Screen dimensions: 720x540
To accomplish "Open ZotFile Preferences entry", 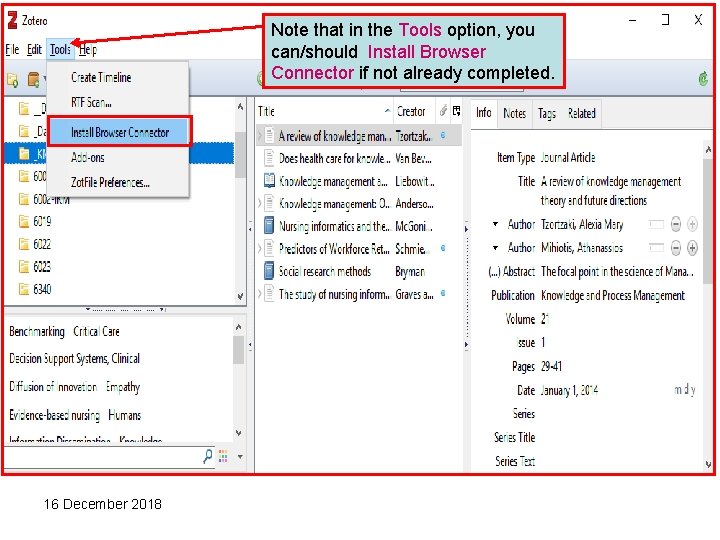I will (x=110, y=182).
